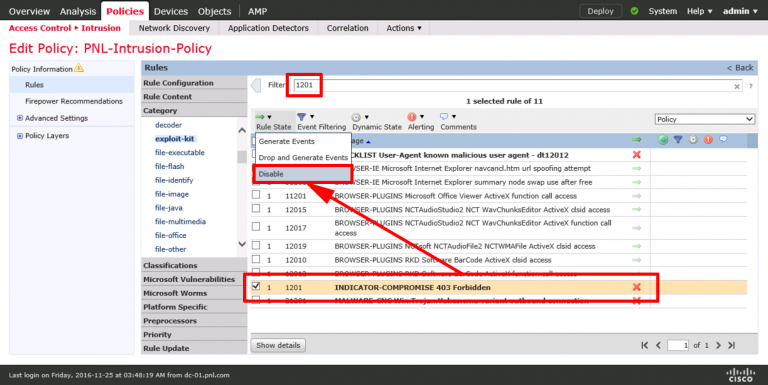Expand Advanced Settings tree node
The image size is (768, 385).
click(x=20, y=118)
